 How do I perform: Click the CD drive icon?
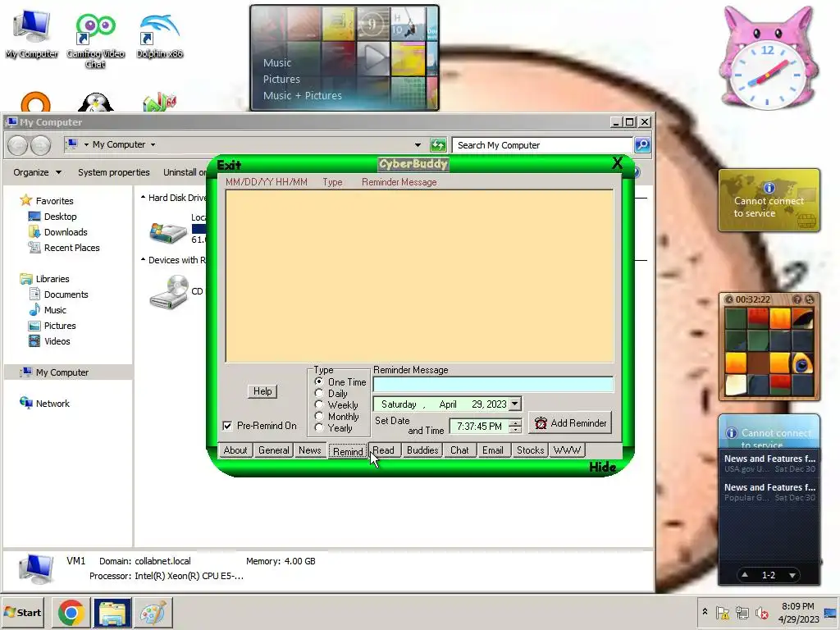(x=169, y=292)
